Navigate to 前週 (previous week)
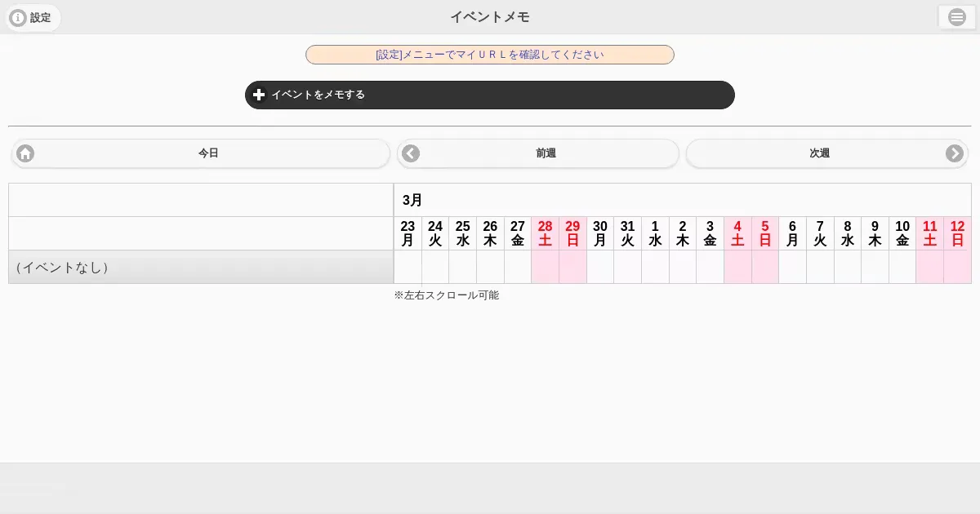980x514 pixels. pos(546,153)
